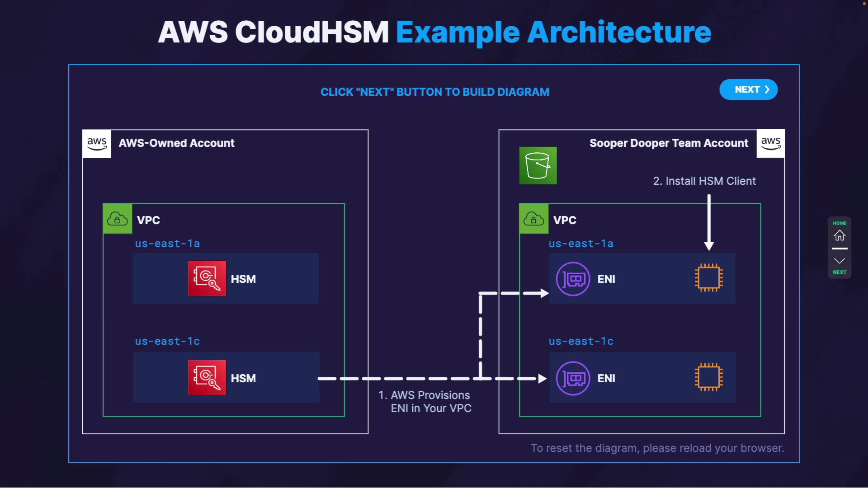Click the AWS logo beside Sooper Dooper Team Account

coord(770,144)
